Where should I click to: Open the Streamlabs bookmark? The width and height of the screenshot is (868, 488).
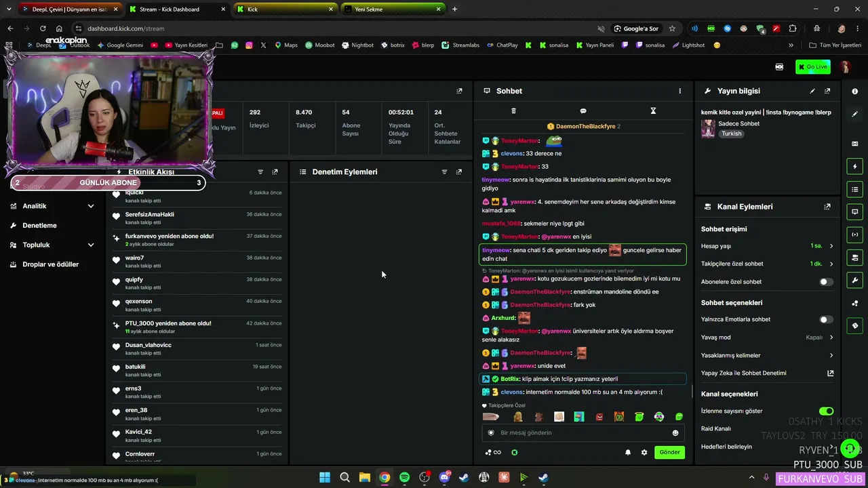(x=460, y=45)
